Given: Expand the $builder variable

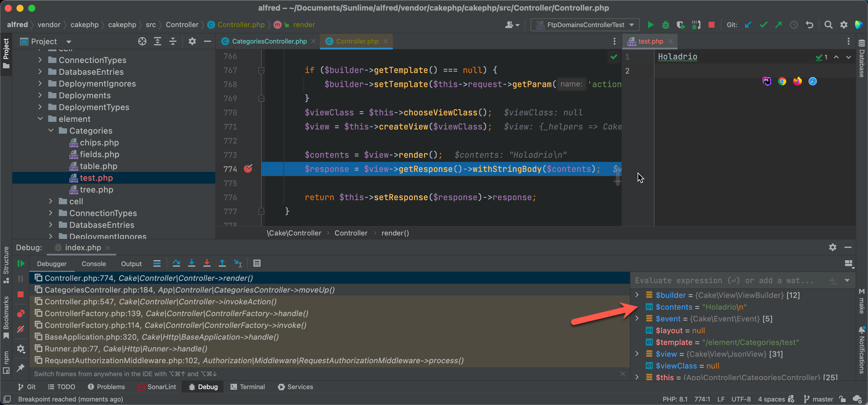Looking at the screenshot, I should [x=637, y=295].
